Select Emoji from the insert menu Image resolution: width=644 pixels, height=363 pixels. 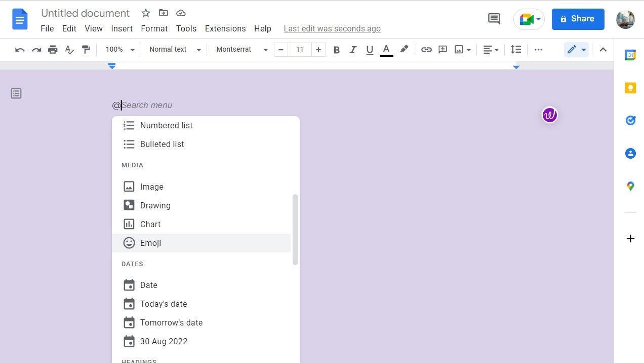click(x=150, y=243)
